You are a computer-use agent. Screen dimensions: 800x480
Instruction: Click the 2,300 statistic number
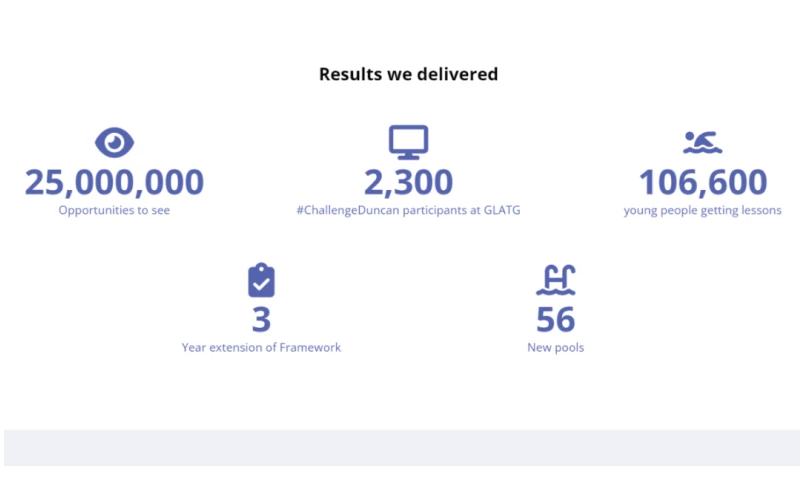pos(408,183)
